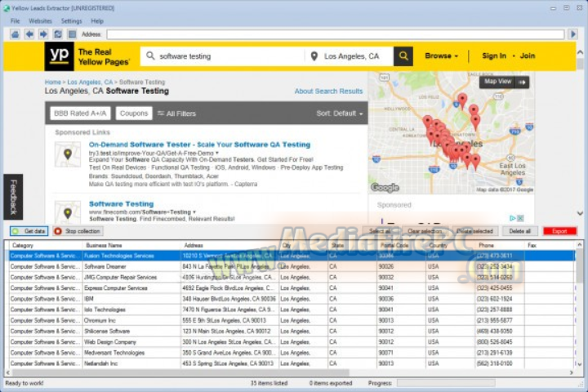The width and height of the screenshot is (588, 392).
Task: Click the Google logo on the map
Action: click(385, 188)
